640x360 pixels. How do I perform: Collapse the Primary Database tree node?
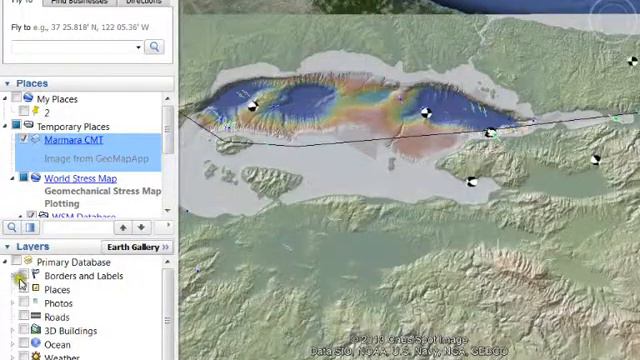tap(5, 262)
